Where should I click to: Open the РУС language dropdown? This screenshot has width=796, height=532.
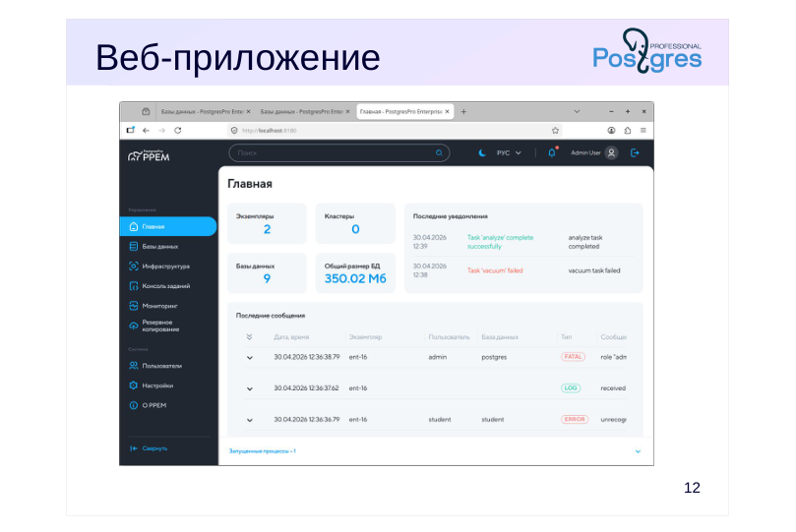click(x=509, y=152)
